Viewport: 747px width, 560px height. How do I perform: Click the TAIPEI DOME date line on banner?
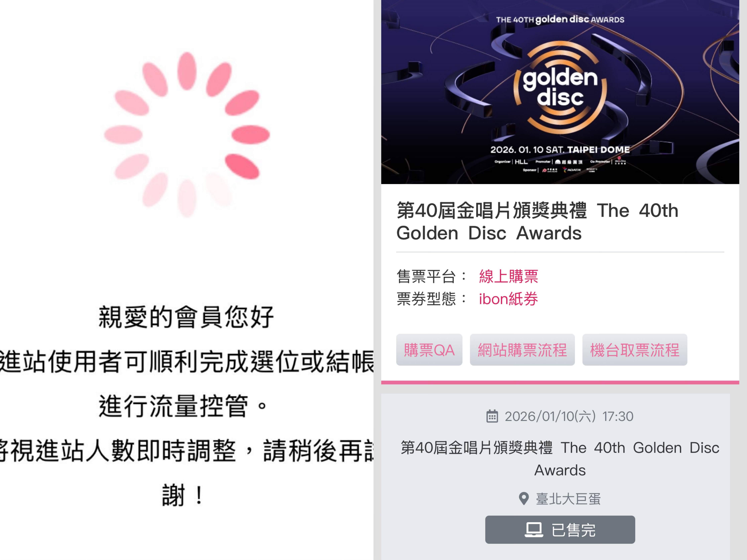click(560, 150)
